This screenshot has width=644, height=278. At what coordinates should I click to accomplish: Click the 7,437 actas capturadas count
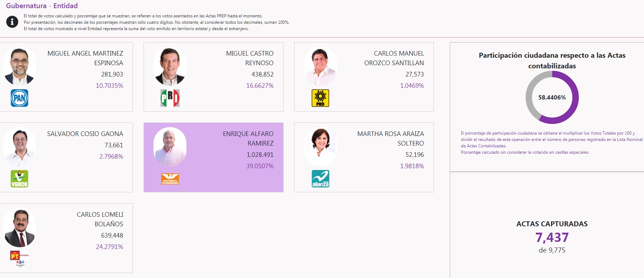click(552, 237)
